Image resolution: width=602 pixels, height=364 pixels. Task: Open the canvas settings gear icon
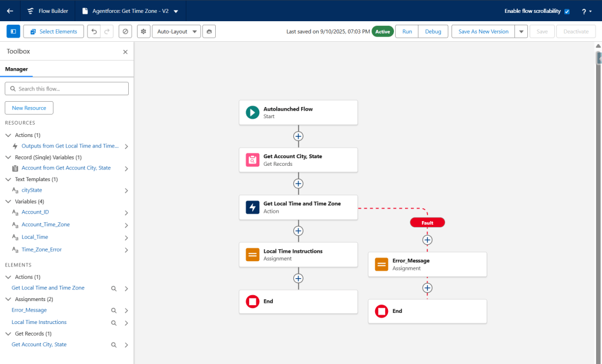point(143,31)
